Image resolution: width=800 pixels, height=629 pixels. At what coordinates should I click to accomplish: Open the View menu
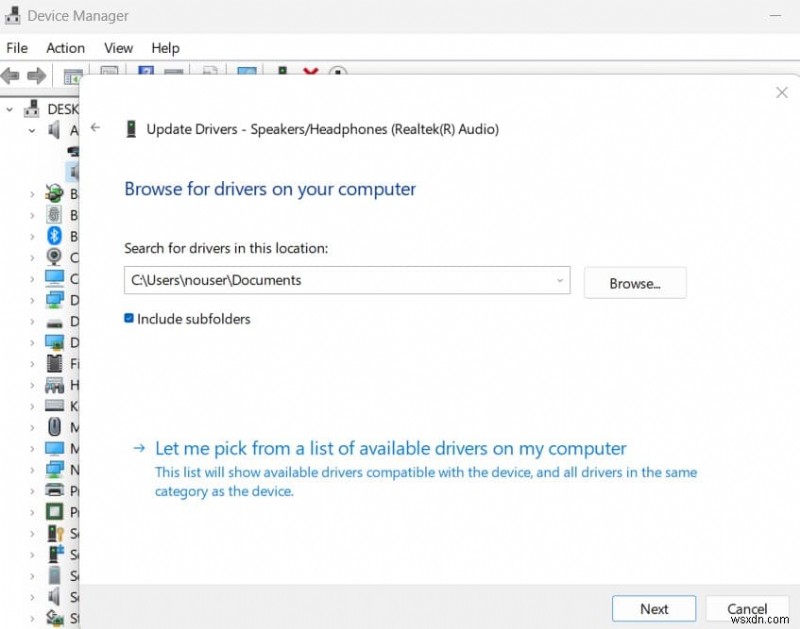[118, 47]
